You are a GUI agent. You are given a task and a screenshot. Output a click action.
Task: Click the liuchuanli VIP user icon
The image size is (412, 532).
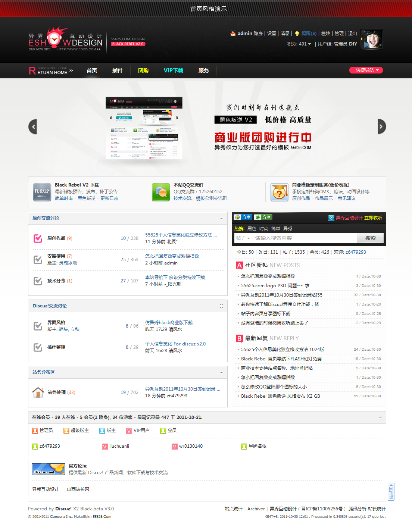point(105,446)
